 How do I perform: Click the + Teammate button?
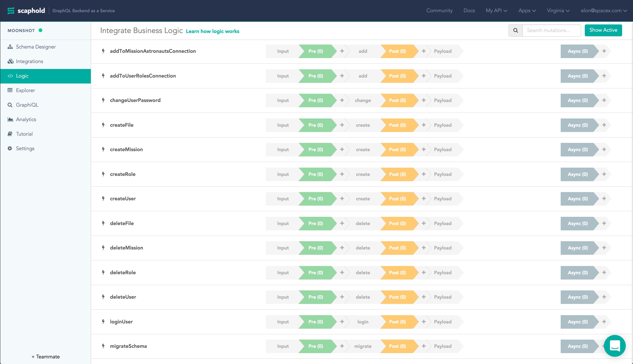coord(46,357)
